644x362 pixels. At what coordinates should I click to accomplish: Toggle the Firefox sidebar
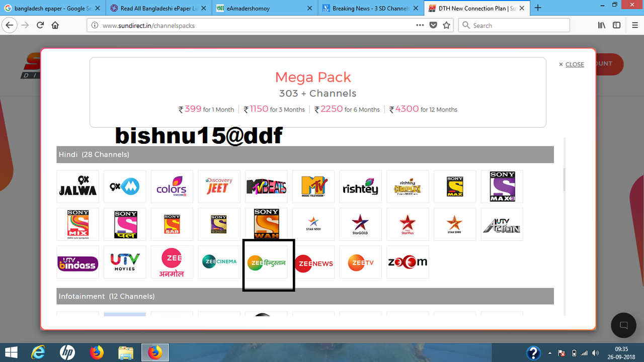click(617, 25)
